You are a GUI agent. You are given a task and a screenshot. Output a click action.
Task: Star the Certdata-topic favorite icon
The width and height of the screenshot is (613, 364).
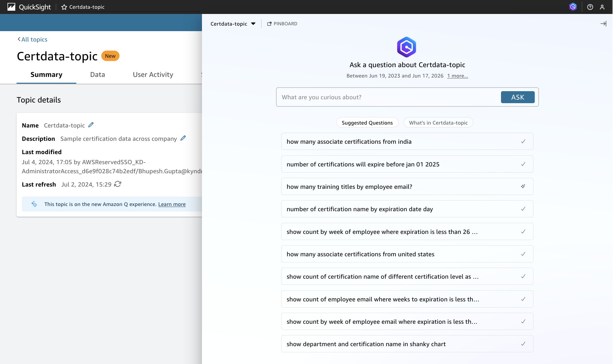pos(64,7)
